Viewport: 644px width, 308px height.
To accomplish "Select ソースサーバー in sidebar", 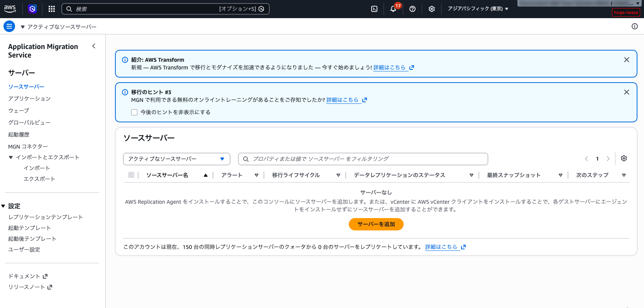I will click(x=26, y=87).
